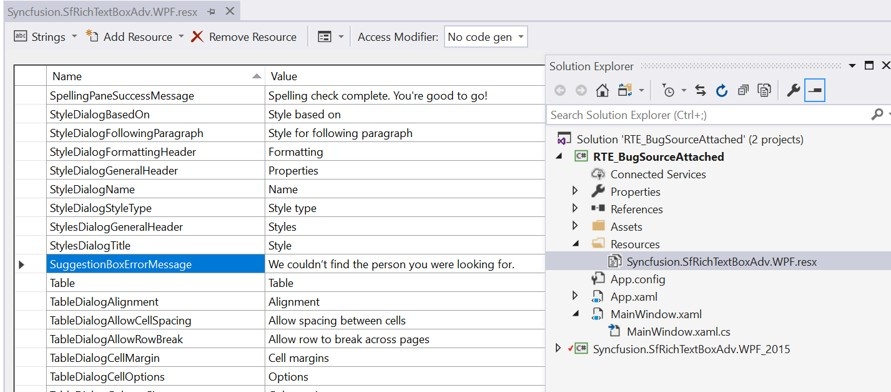Open the pending changes filter dropdown arrow
Image resolution: width=891 pixels, height=392 pixels.
pos(684,90)
